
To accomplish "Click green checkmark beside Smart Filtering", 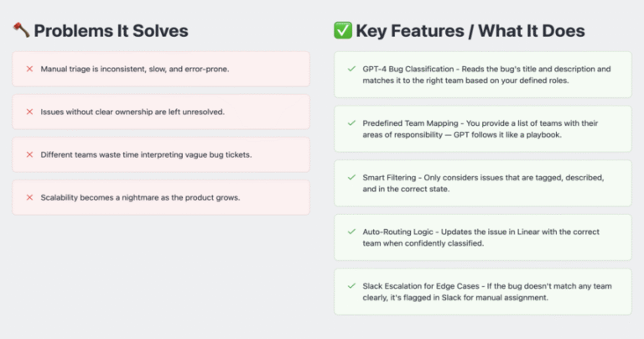I will pyautogui.click(x=351, y=178).
